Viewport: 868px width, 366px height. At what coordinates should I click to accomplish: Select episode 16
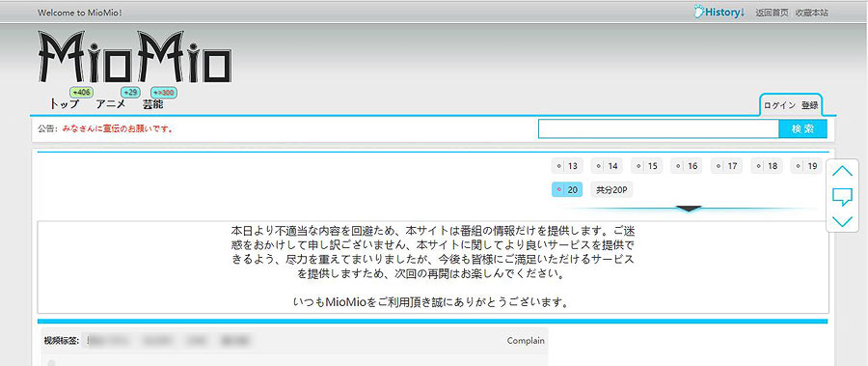point(687,166)
